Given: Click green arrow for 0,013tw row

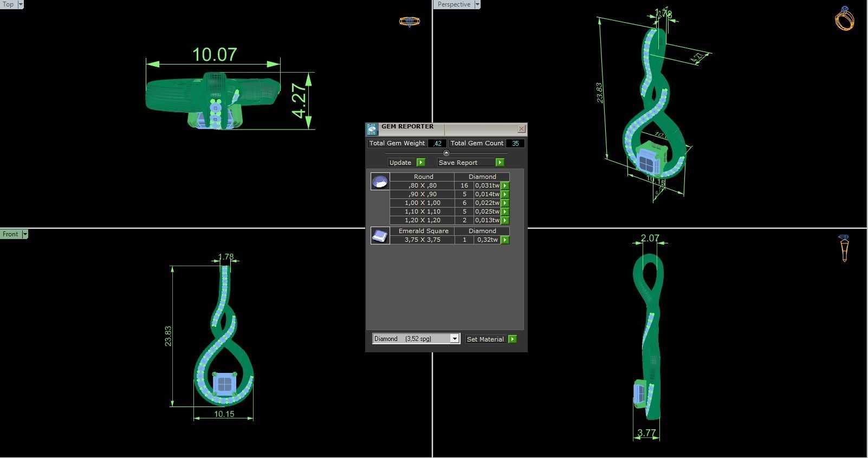Looking at the screenshot, I should point(505,220).
